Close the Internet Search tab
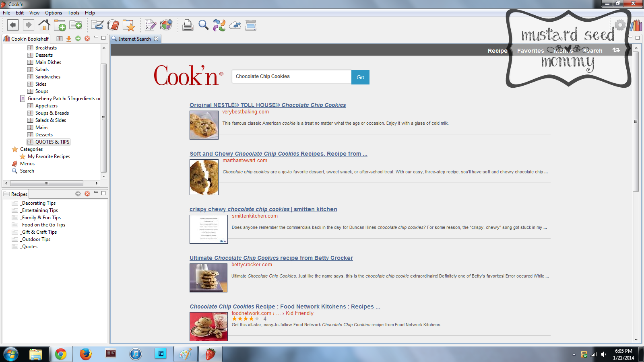The height and width of the screenshot is (362, 644). pyautogui.click(x=156, y=39)
